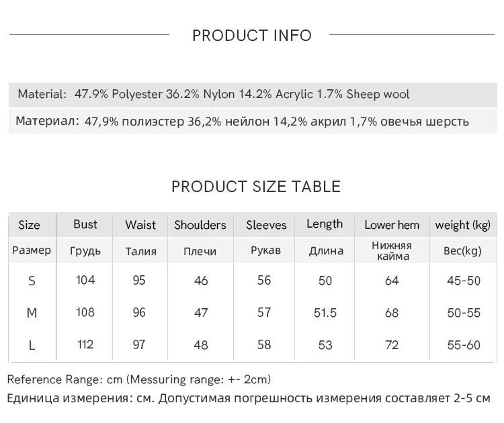Click the Shoulders column header
The image size is (504, 423).
click(200, 225)
